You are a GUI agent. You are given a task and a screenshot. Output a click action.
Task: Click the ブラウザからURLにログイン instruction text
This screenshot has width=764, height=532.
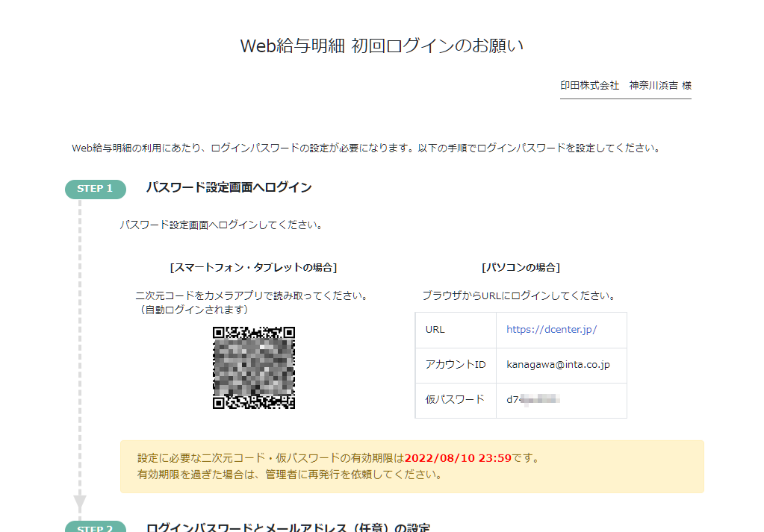[518, 295]
